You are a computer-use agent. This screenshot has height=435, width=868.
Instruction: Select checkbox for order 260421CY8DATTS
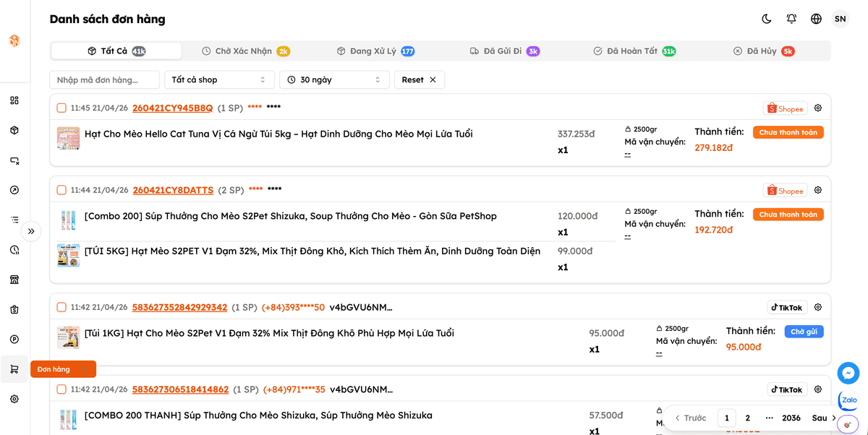[x=61, y=190]
